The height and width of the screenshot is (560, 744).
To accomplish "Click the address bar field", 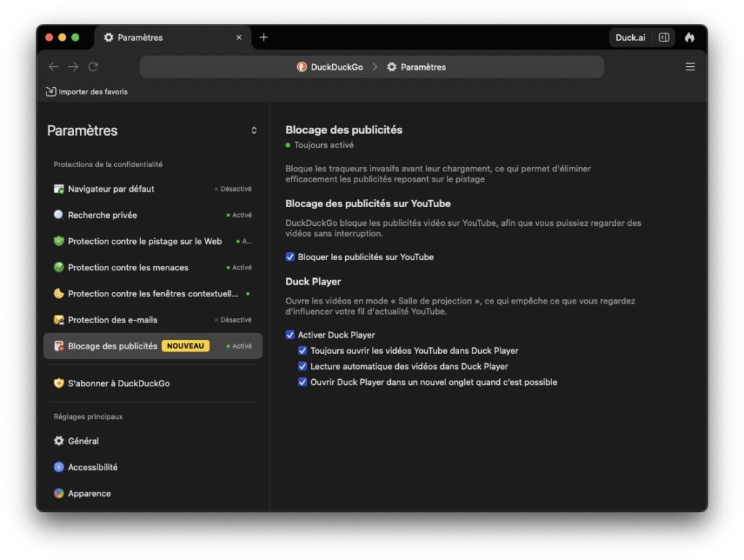I will click(x=371, y=67).
